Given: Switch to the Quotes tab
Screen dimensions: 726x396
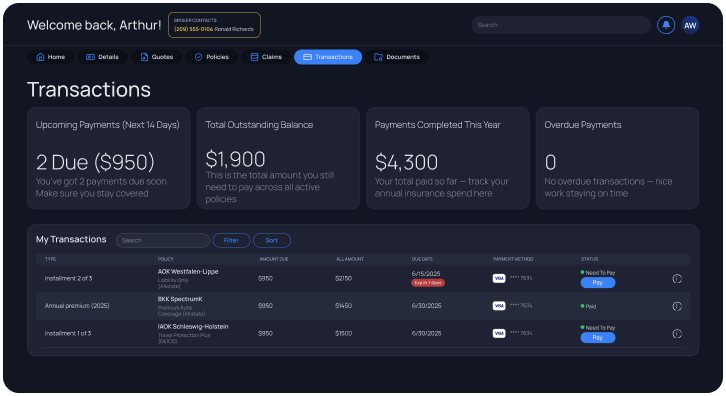Looking at the screenshot, I should click(156, 57).
